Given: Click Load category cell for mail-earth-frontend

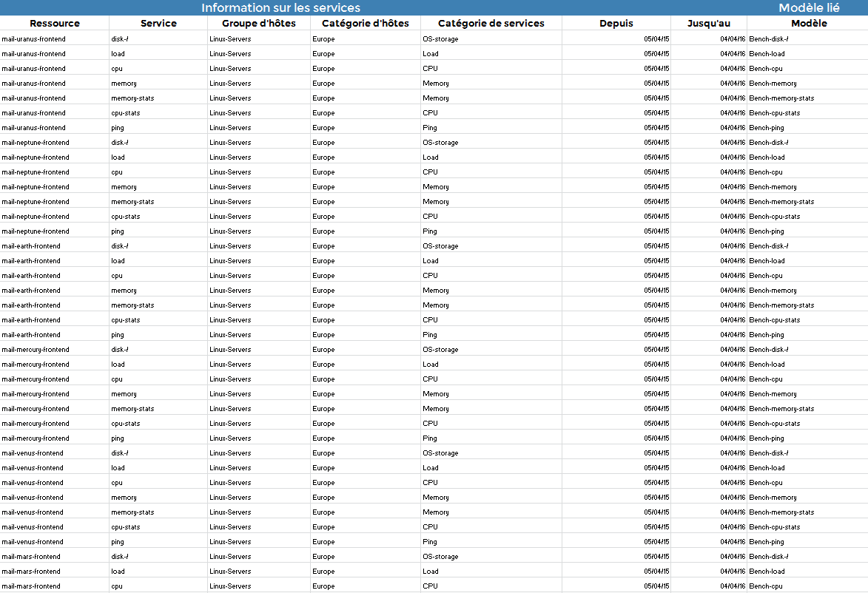Looking at the screenshot, I should pyautogui.click(x=431, y=261).
